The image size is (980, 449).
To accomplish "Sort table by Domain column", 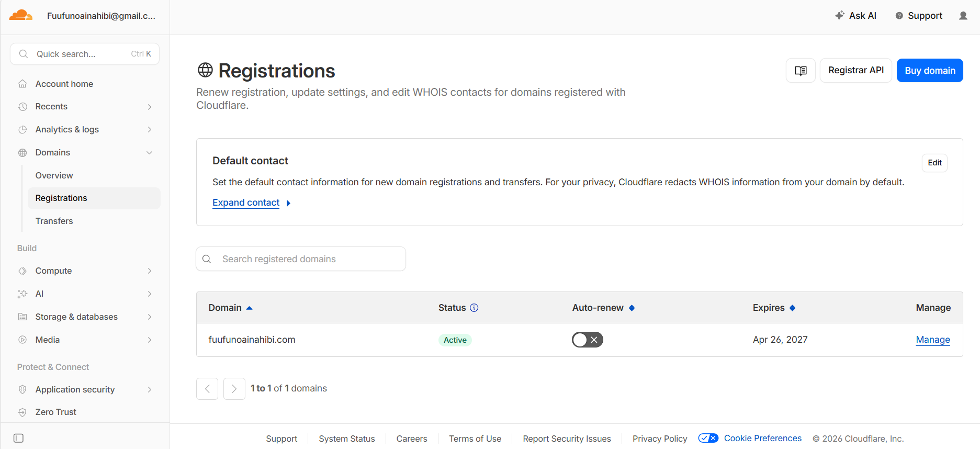I will [231, 308].
